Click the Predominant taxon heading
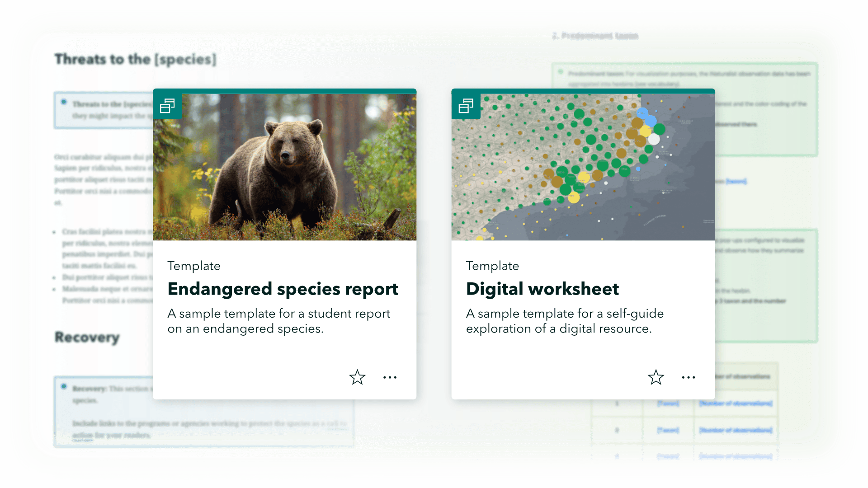The image size is (868, 488). [595, 36]
